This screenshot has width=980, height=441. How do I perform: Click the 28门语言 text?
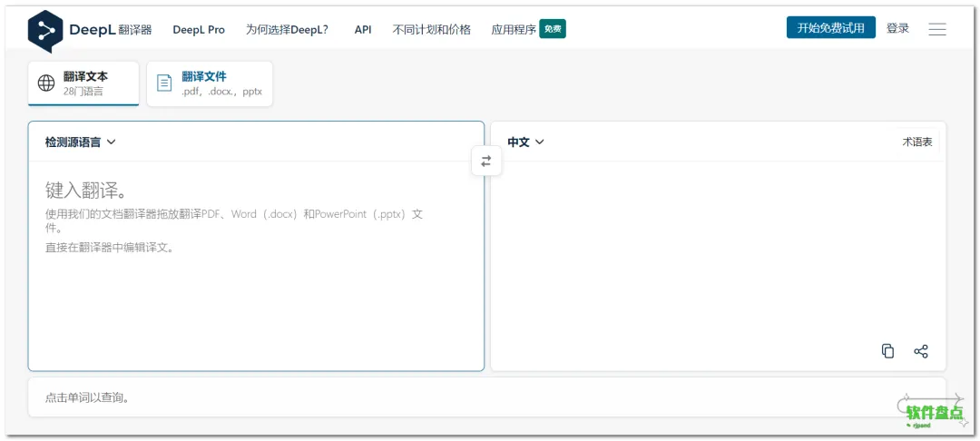[x=83, y=92]
